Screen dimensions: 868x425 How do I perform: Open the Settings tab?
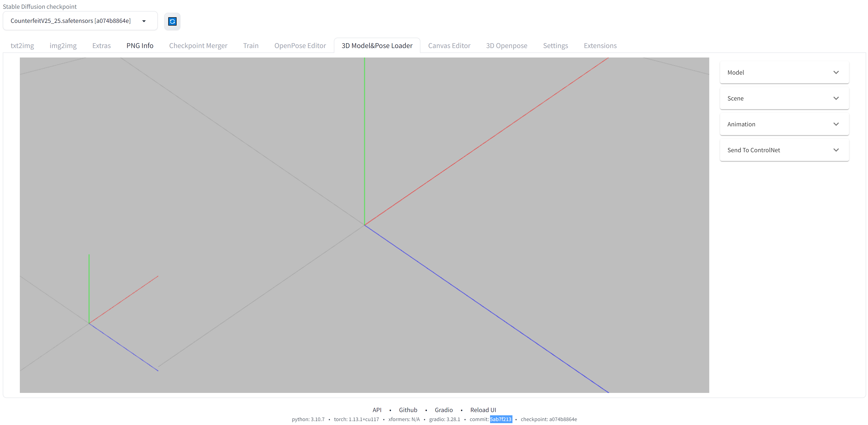pyautogui.click(x=555, y=46)
